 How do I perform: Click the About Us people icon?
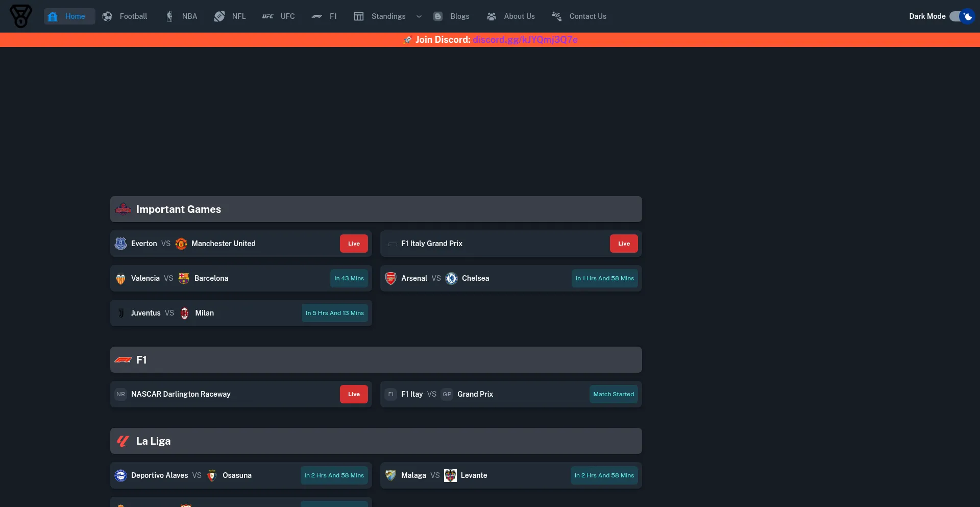(492, 16)
